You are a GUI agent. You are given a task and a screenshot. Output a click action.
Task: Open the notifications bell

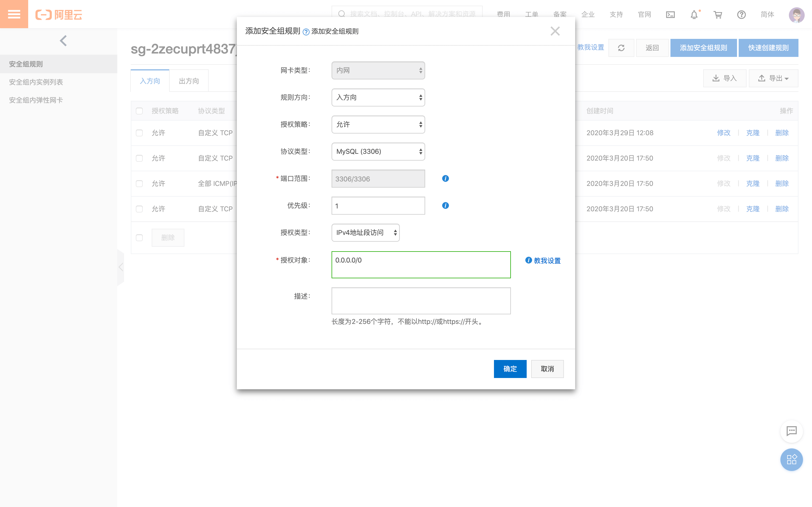[x=694, y=14]
